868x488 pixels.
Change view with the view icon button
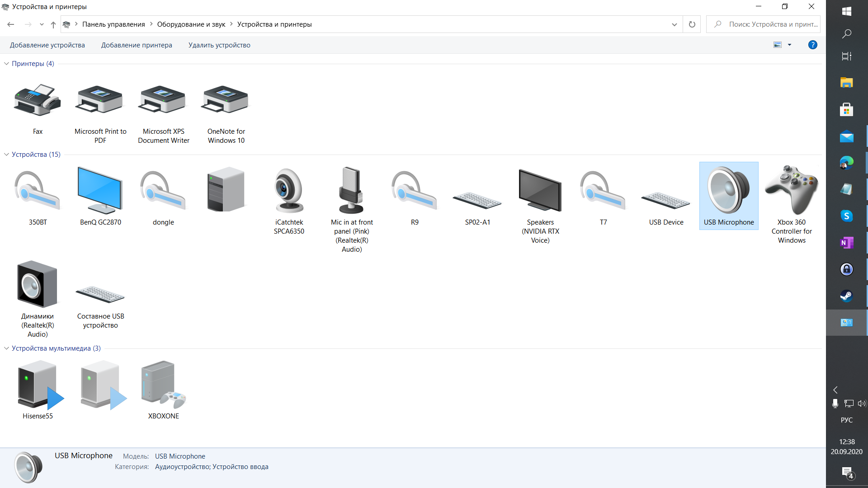pos(778,45)
